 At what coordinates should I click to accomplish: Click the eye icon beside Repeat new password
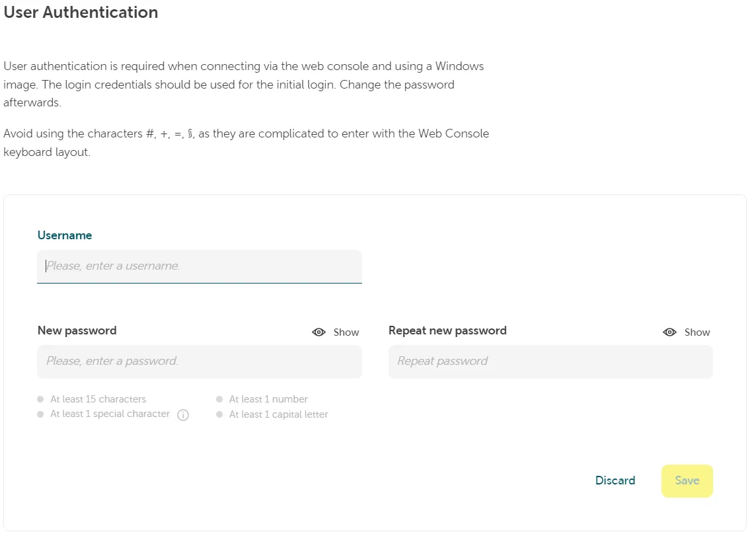669,332
